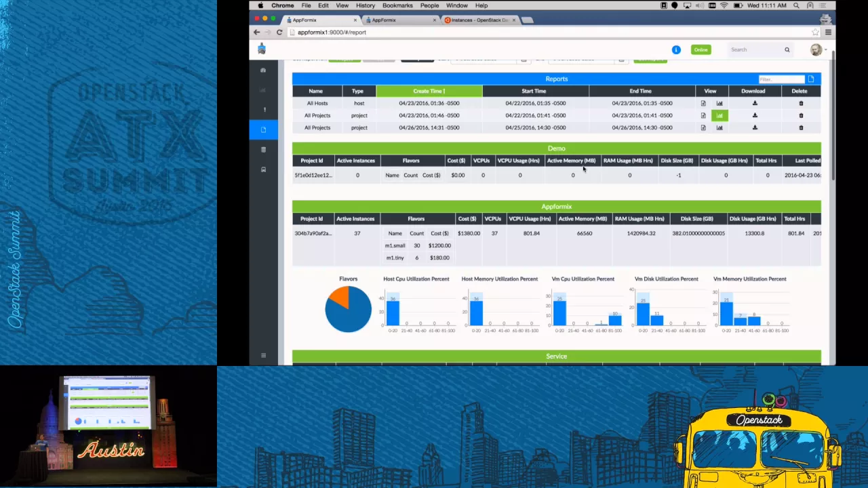Click the Service section header
Screen dimensions: 868x488
[x=556, y=356]
